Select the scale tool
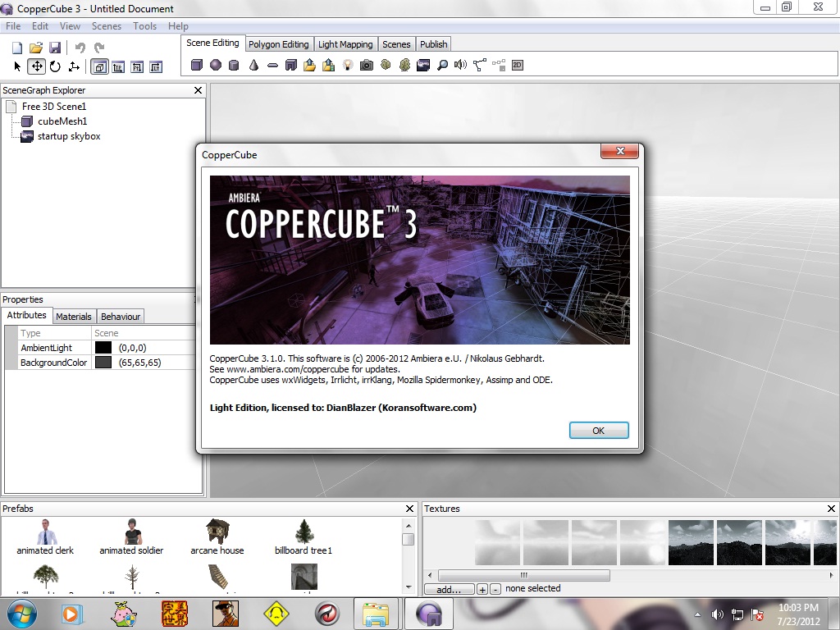 click(x=74, y=66)
